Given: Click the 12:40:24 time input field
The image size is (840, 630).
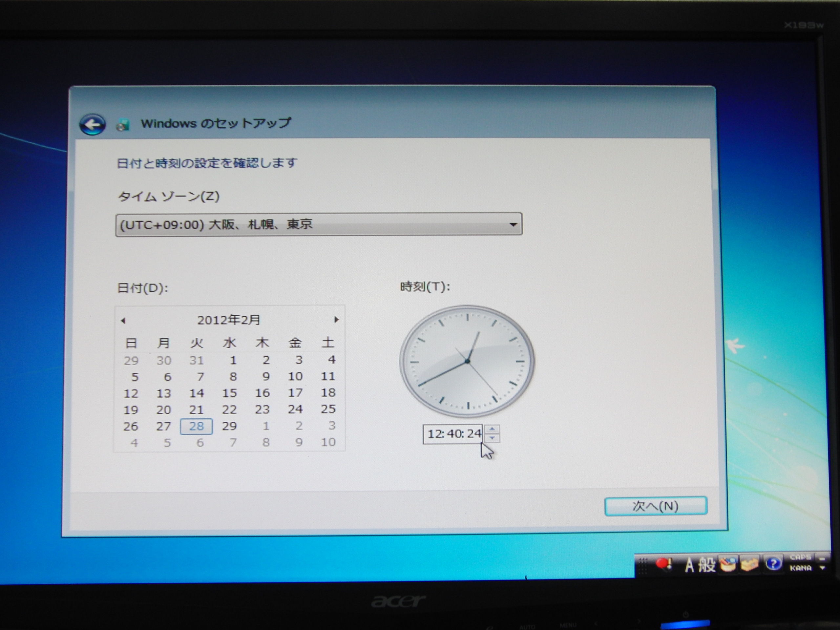Looking at the screenshot, I should click(x=453, y=434).
